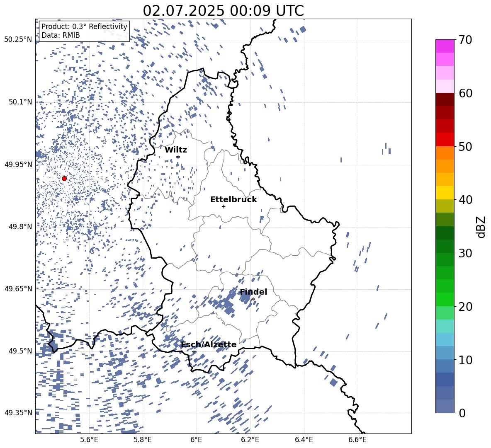The height and width of the screenshot is (448, 491).
Task: Click the colorbar tick label 50
Action: click(466, 146)
